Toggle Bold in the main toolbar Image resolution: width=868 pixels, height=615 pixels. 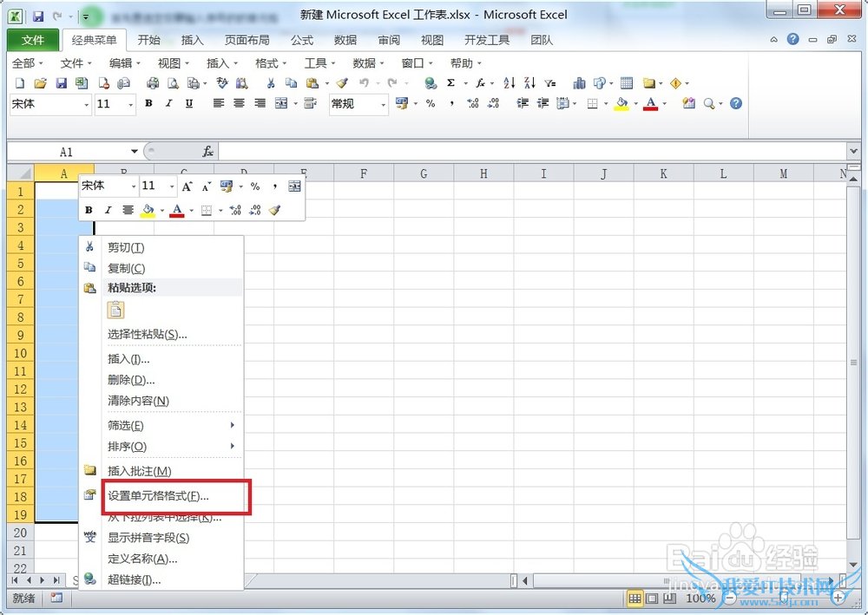pos(148,103)
